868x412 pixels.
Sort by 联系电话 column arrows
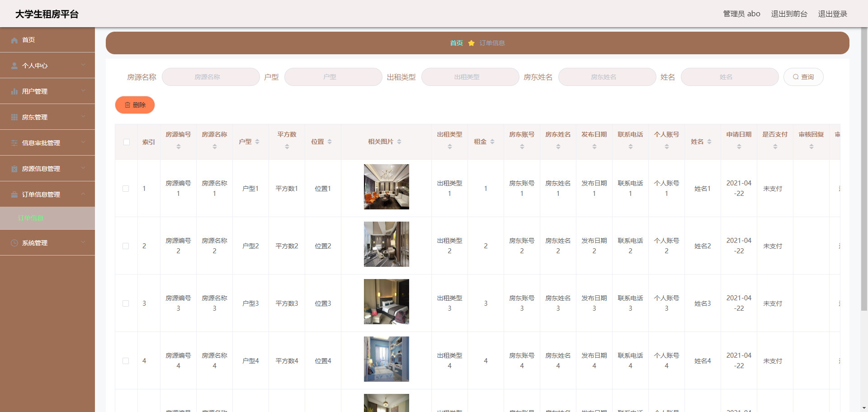pos(631,147)
